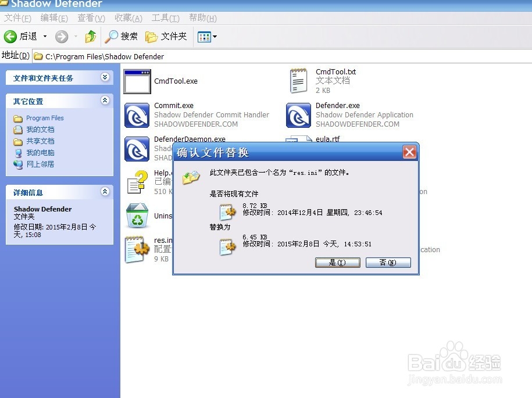The width and height of the screenshot is (532, 398).
Task: Click the 我的文档 documents icon
Action: click(x=18, y=130)
